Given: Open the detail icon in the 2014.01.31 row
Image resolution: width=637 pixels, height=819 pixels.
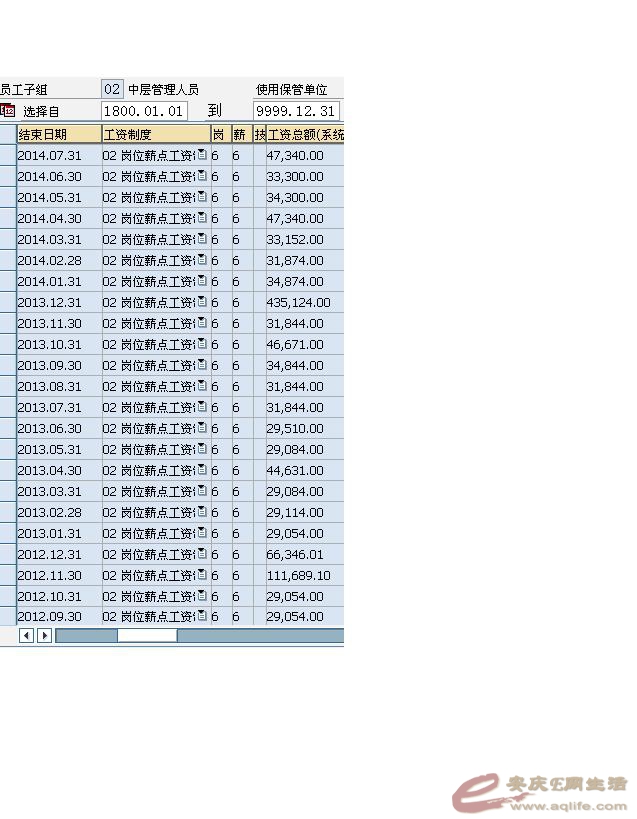Looking at the screenshot, I should pyautogui.click(x=202, y=280).
